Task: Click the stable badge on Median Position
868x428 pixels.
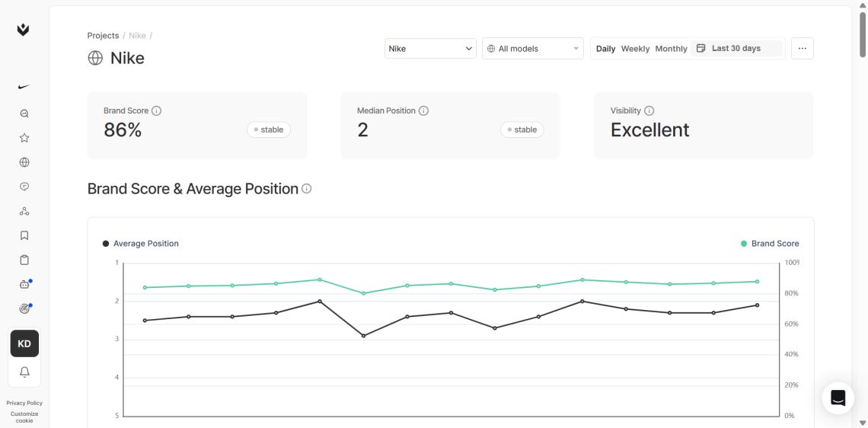Action: click(522, 129)
